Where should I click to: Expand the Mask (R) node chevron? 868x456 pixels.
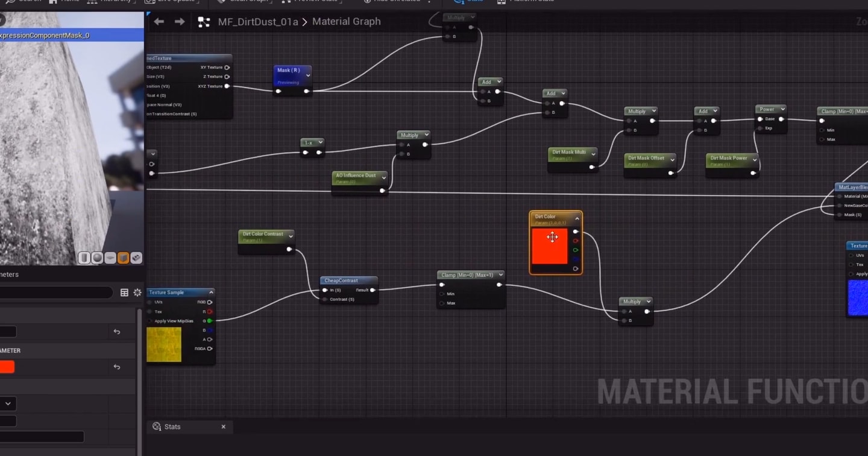[x=308, y=75]
